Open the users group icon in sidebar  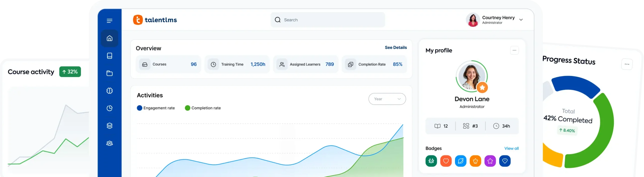pyautogui.click(x=109, y=143)
